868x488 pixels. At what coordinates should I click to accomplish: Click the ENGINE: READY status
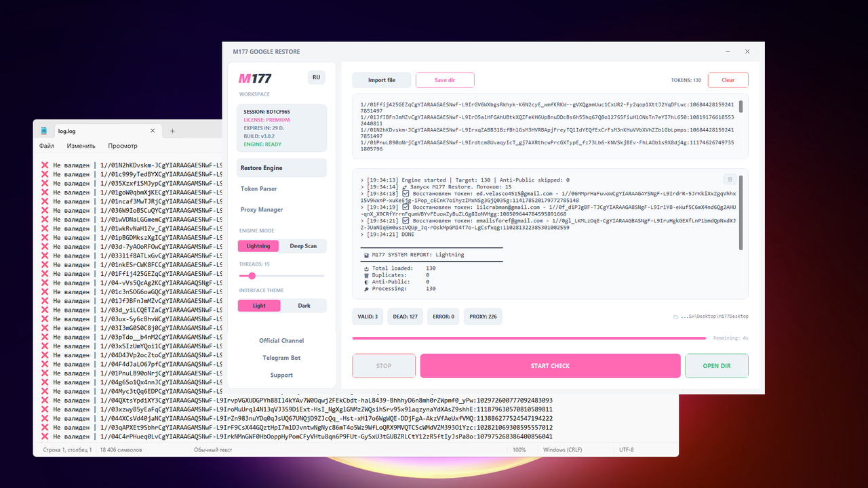[262, 144]
